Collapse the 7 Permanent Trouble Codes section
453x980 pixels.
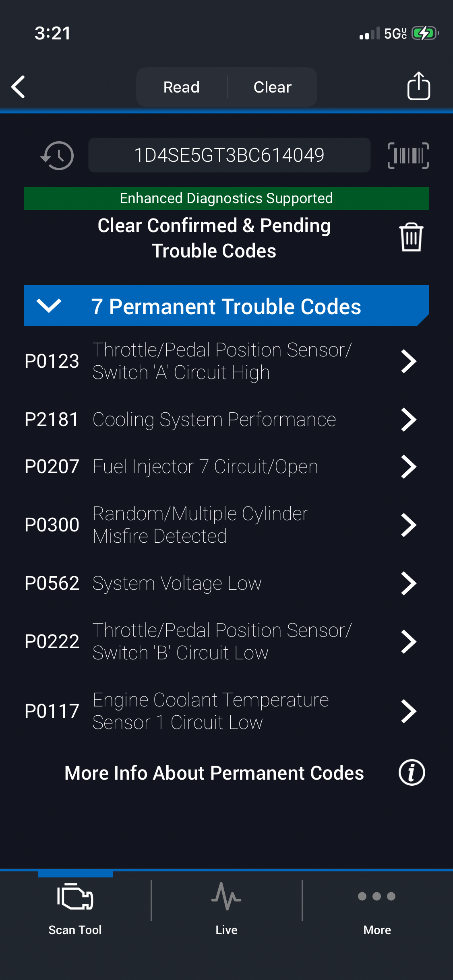click(x=49, y=306)
